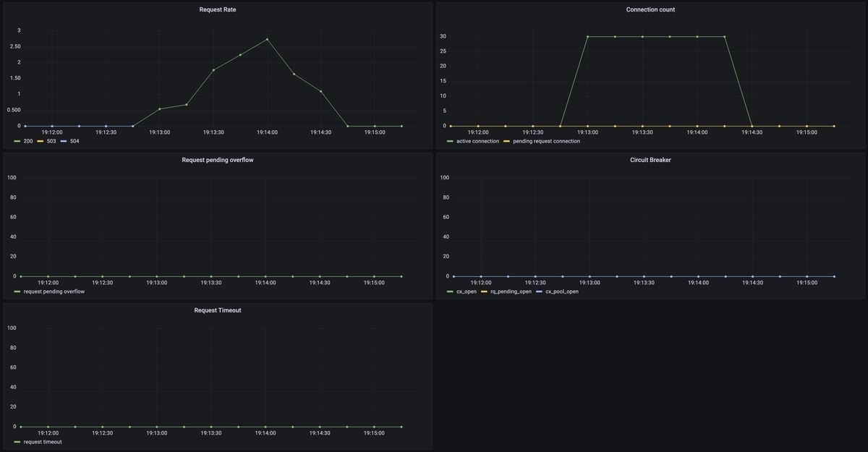Click the blue color swatch beside 504

tap(64, 141)
